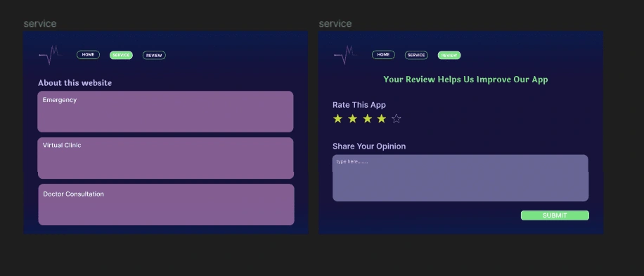The width and height of the screenshot is (644, 276).
Task: Open the Emergency service card
Action: (x=165, y=111)
